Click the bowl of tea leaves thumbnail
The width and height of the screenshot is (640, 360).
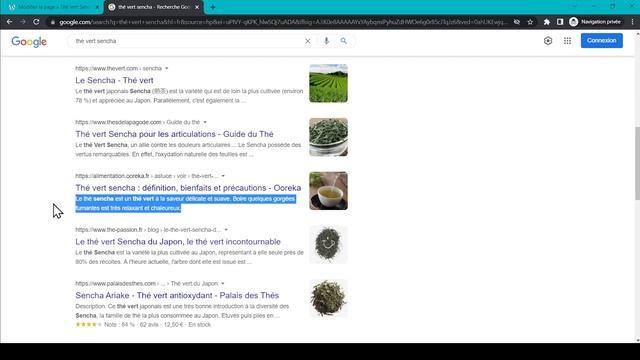tap(328, 137)
